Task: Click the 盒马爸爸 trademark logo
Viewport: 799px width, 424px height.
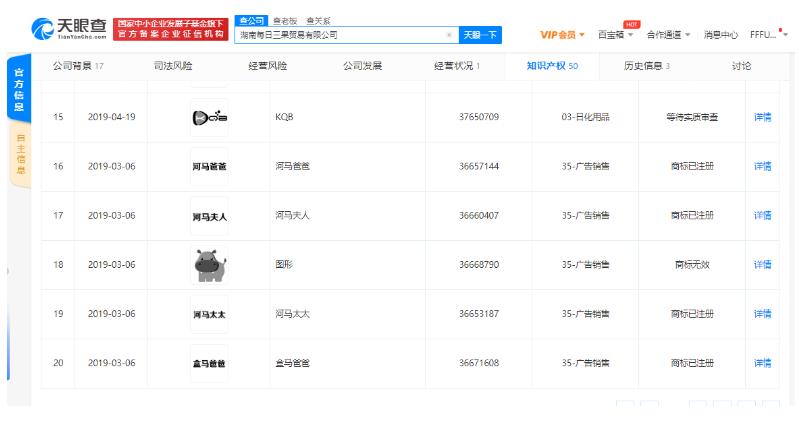Action: [209, 363]
